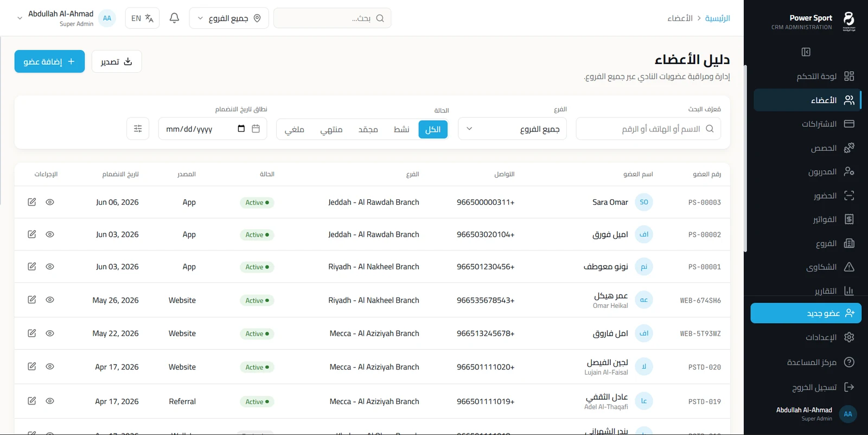This screenshot has width=868, height=435.
Task: Open the notifications bell
Action: (x=174, y=18)
